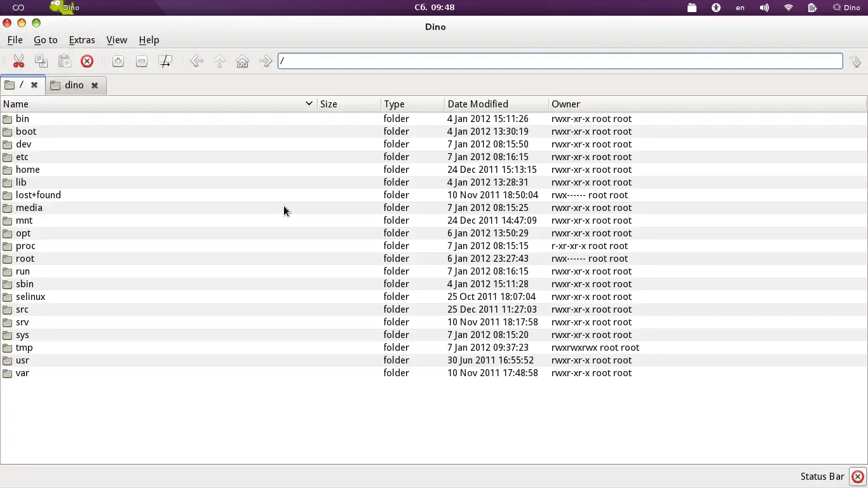Go back with the left arrow icon
The width and height of the screenshot is (868, 488).
coord(197,61)
